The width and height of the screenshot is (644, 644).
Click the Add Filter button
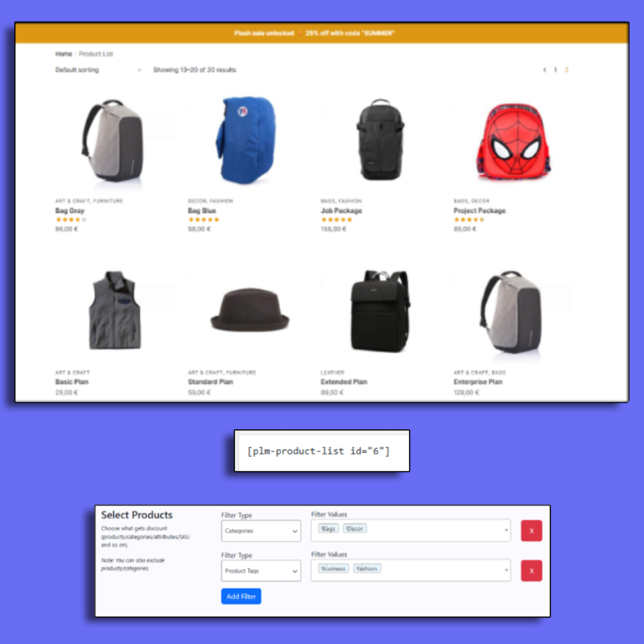pos(241,596)
